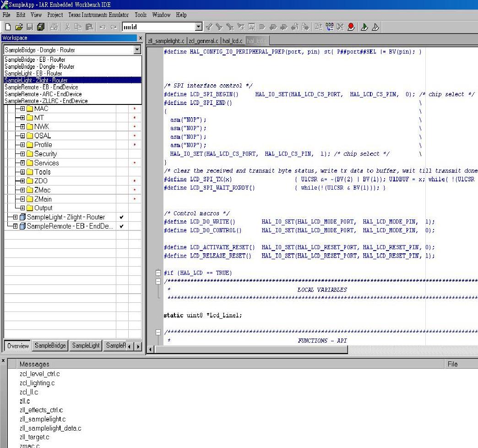Print the file using the Print icon
This screenshot has height=448, width=478.
(x=54, y=27)
